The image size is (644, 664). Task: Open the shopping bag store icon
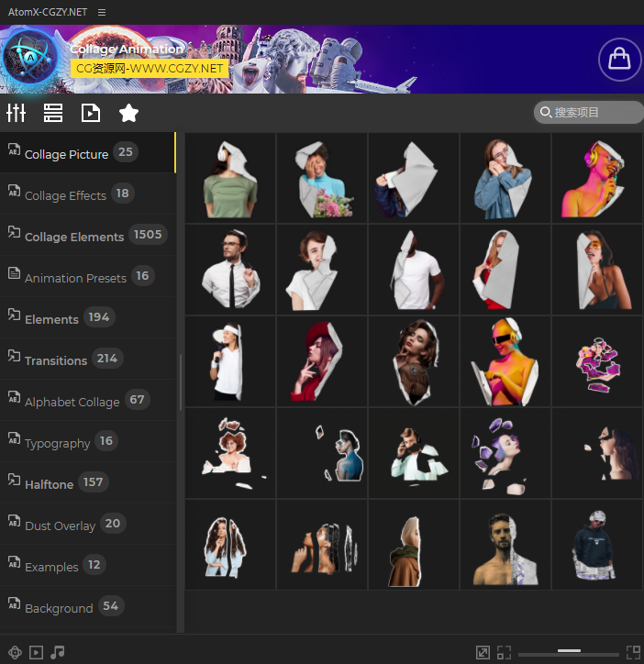[x=619, y=60]
